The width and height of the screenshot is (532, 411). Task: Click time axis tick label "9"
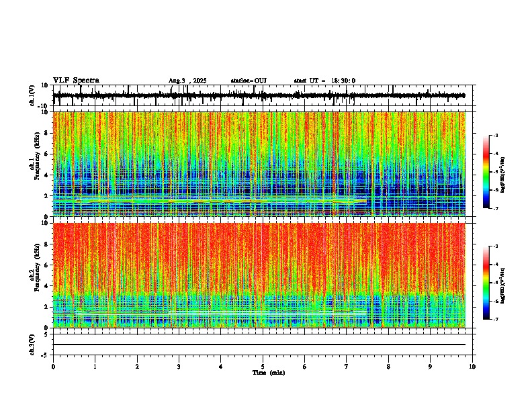(430, 367)
